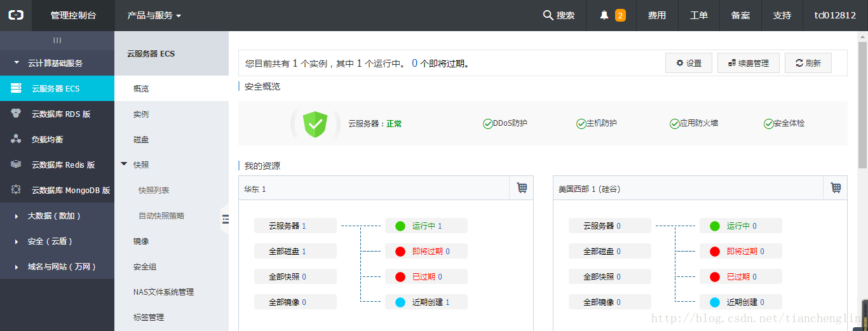Image resolution: width=868 pixels, height=331 pixels.
Task: Click the 云数据库 MongoDB 版 icon
Action: point(16,190)
